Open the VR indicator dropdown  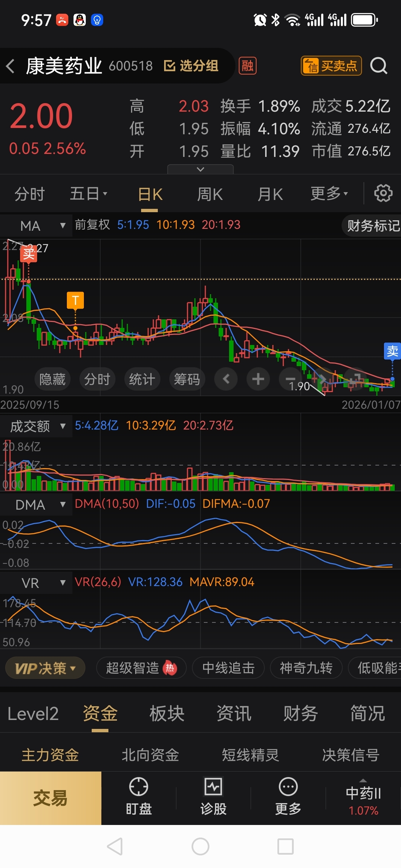click(x=36, y=583)
